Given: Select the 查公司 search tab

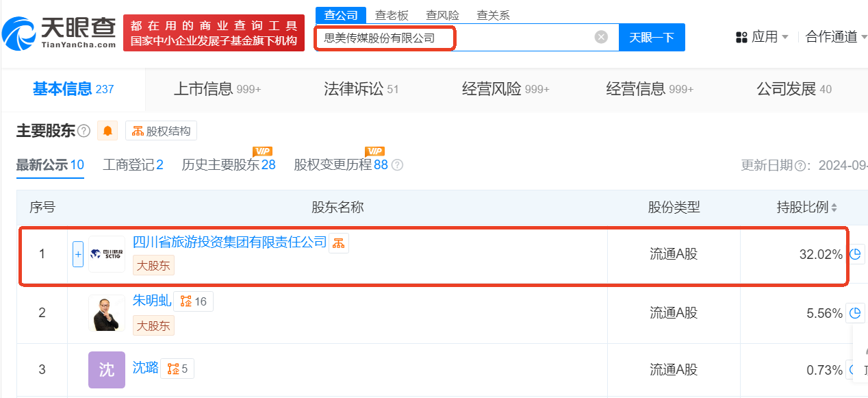Looking at the screenshot, I should pyautogui.click(x=341, y=15).
